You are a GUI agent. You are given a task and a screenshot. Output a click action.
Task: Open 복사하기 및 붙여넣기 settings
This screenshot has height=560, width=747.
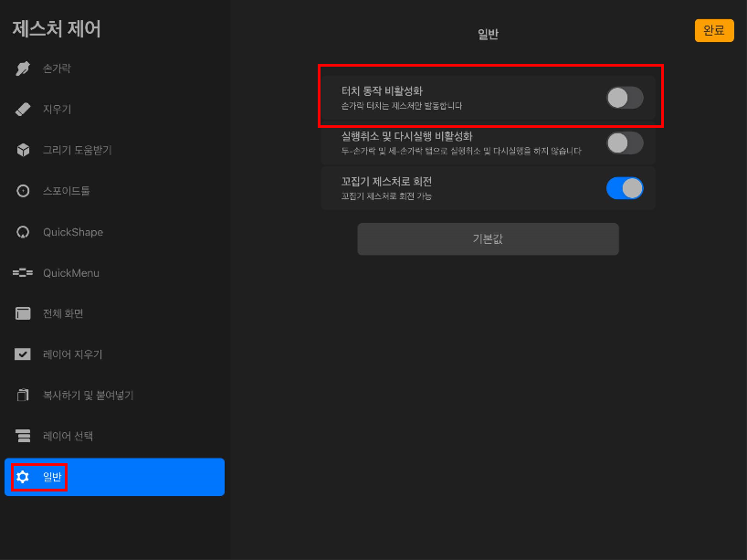point(114,395)
